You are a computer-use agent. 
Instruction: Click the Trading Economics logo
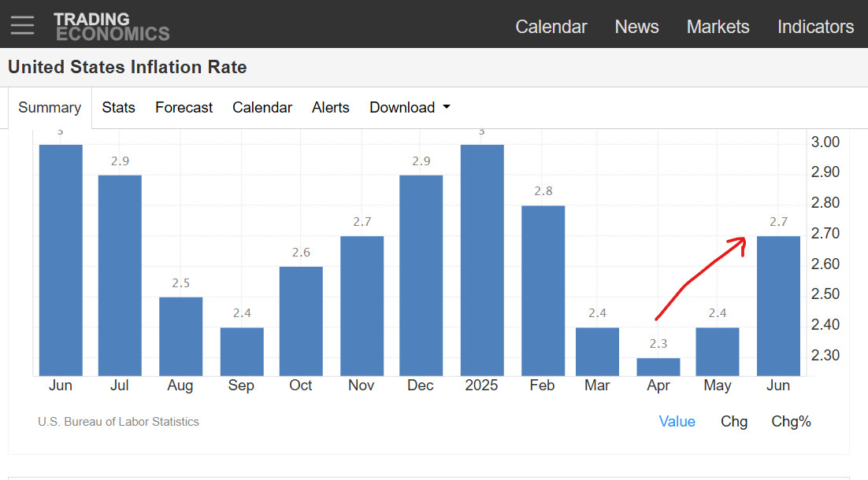click(x=112, y=27)
